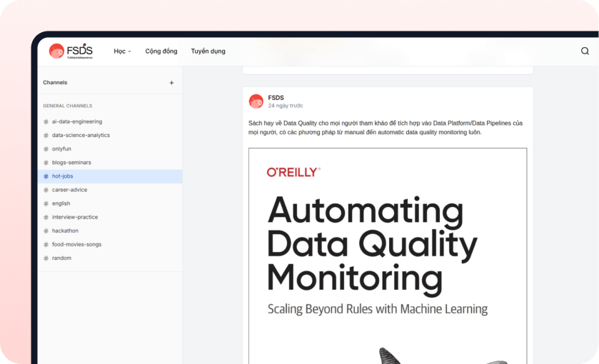599x364 pixels.
Task: Click the FSDS logo in header
Action: [x=71, y=51]
